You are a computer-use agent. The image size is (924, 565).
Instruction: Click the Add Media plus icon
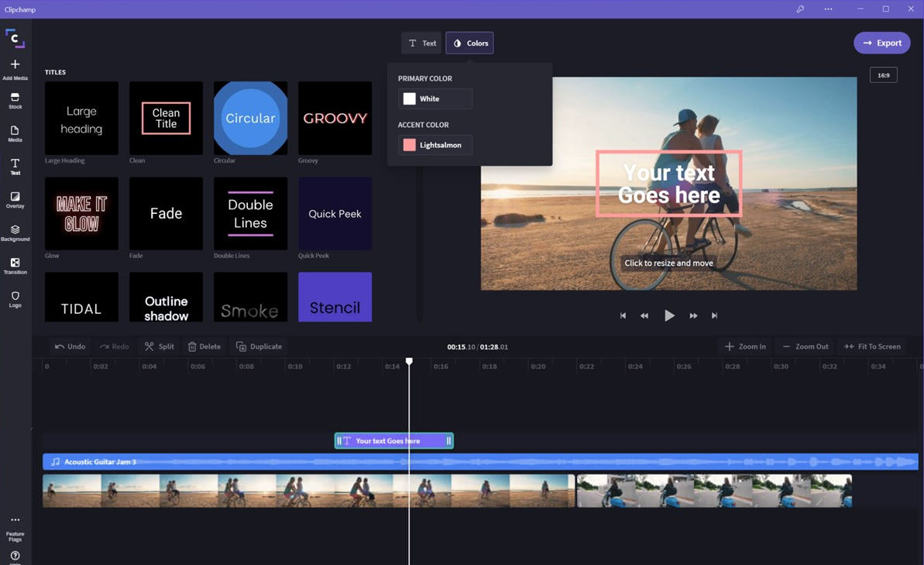(x=15, y=64)
